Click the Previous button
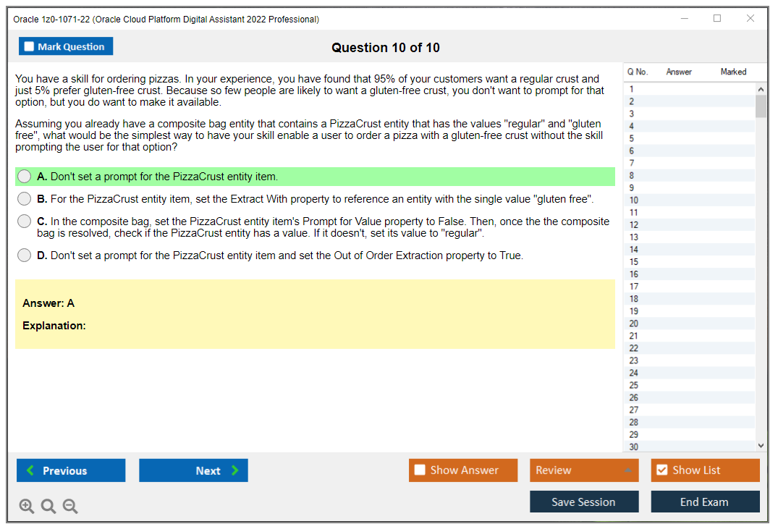The height and width of the screenshot is (532, 778). pyautogui.click(x=70, y=470)
